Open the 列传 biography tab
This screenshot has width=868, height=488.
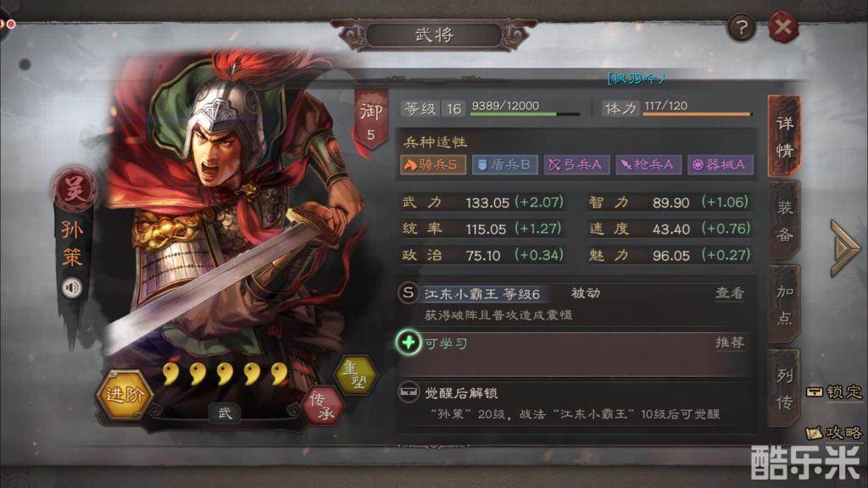click(784, 389)
